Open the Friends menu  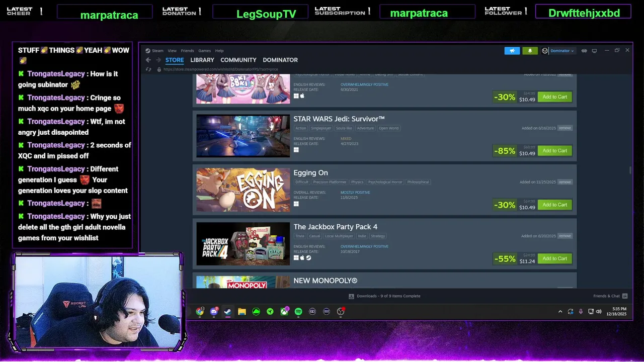pyautogui.click(x=187, y=51)
